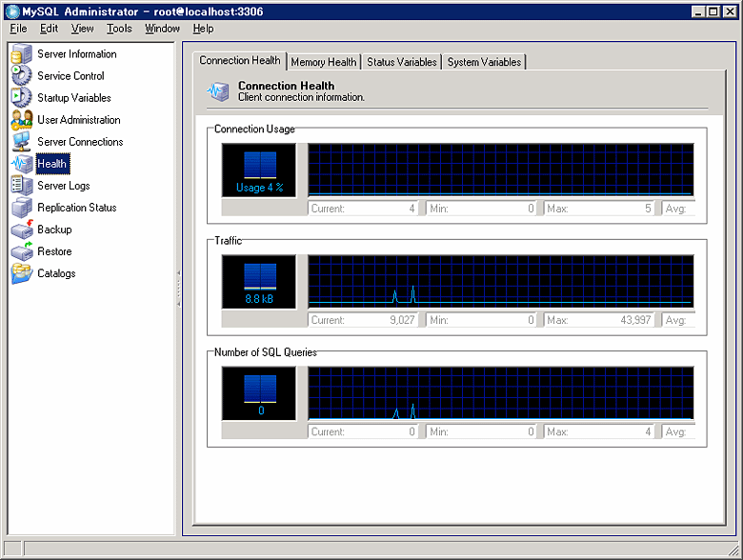Viewport: 743px width, 560px height.
Task: Click the Connection Usage history graph
Action: click(x=501, y=170)
